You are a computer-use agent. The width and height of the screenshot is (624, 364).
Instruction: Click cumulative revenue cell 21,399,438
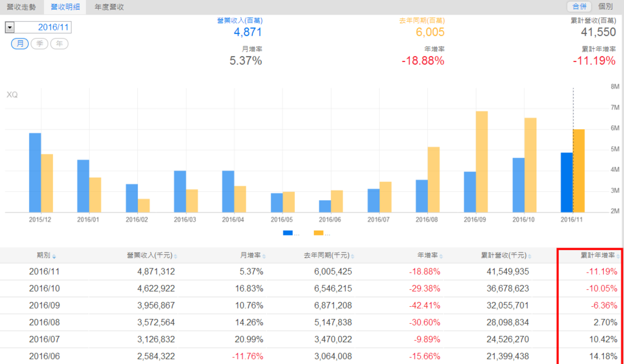[x=508, y=357]
